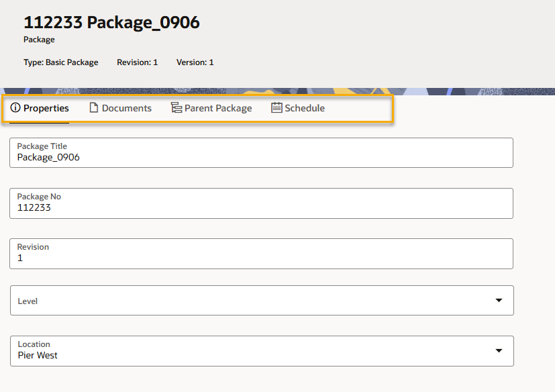
Task: Open the Level combo box field
Action: [255, 301]
